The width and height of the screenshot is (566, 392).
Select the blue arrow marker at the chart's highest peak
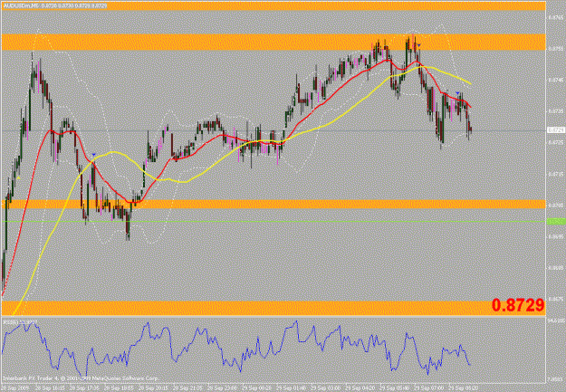pos(419,45)
